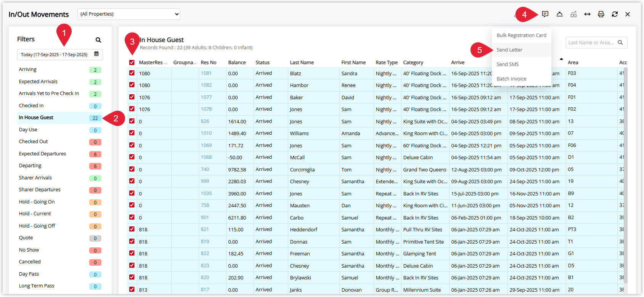The height and width of the screenshot is (297, 644).
Task: Refresh the In/Out Movements list
Action: [615, 14]
